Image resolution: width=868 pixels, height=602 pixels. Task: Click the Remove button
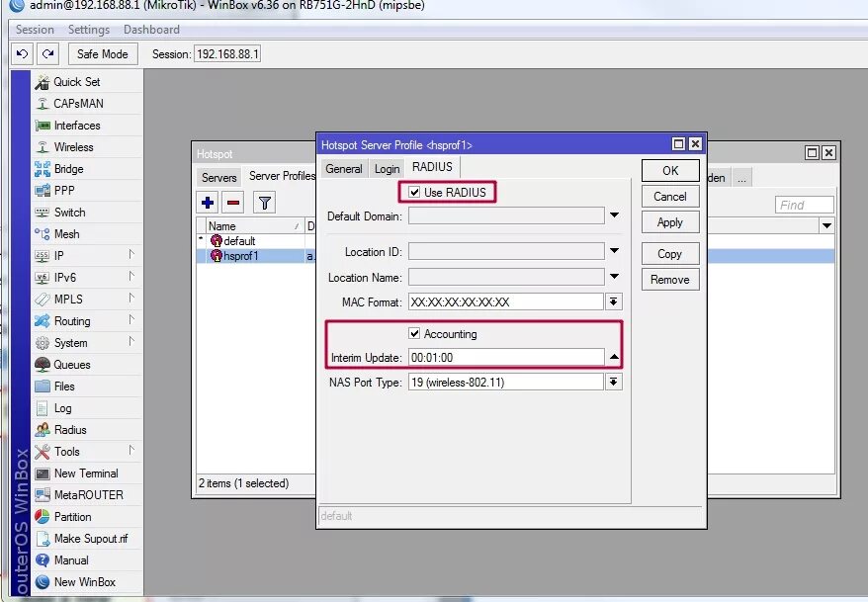coord(670,280)
